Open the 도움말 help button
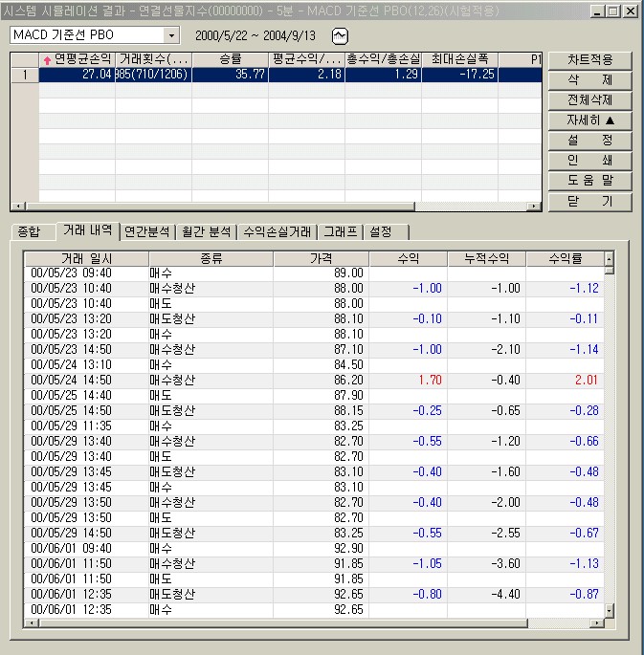644x655 pixels. (589, 181)
